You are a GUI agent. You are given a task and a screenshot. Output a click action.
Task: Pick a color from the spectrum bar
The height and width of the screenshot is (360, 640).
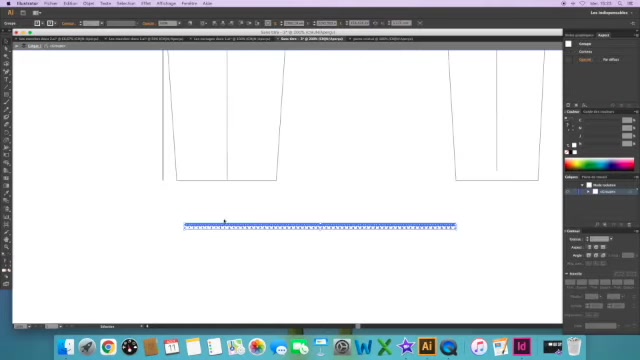pos(599,164)
